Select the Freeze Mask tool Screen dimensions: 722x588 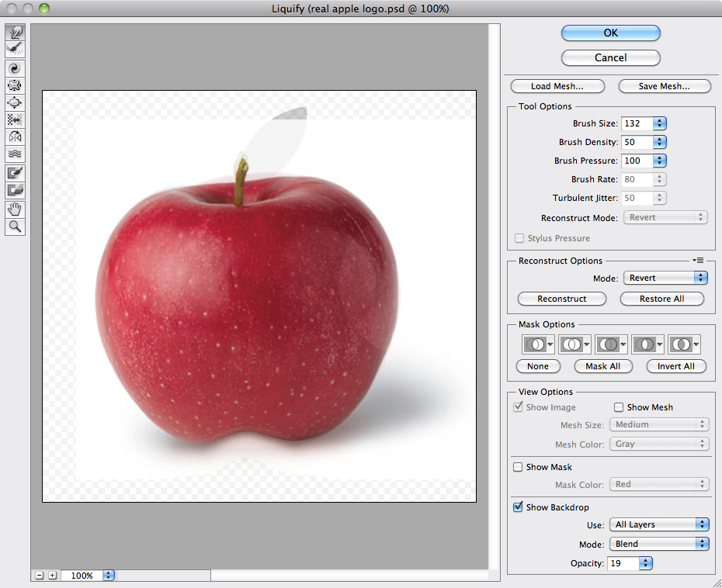(x=15, y=173)
